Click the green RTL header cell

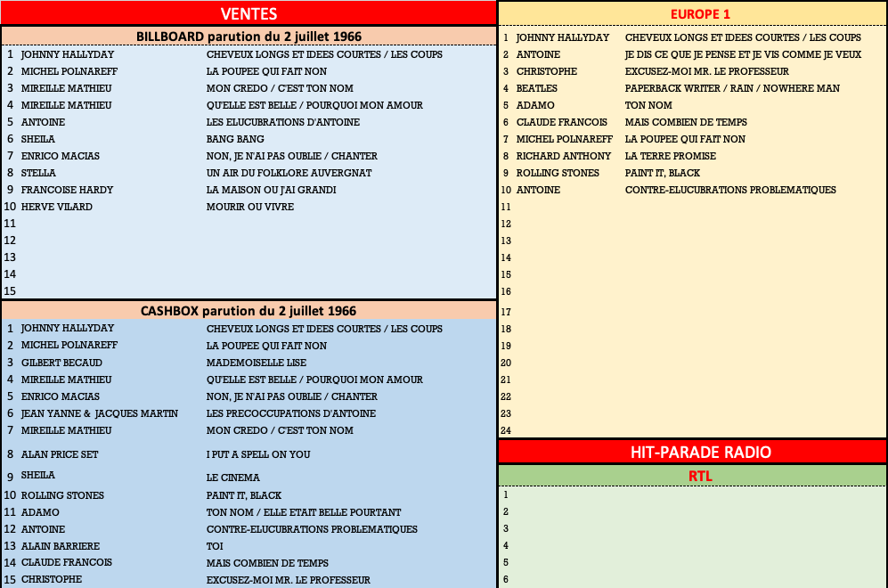point(700,476)
